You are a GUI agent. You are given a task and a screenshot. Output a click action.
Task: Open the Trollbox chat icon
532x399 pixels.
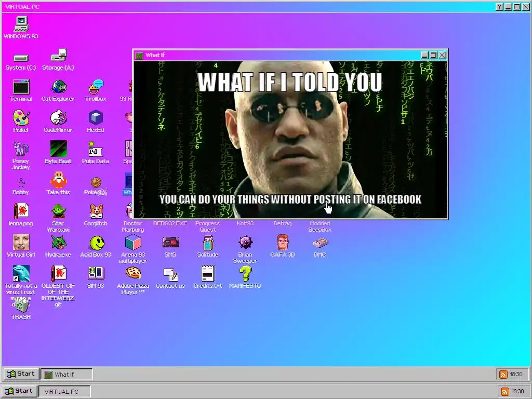tap(96, 87)
